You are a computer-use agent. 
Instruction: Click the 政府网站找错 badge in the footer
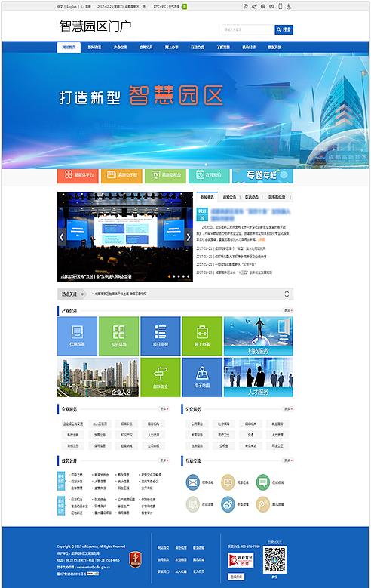click(241, 560)
